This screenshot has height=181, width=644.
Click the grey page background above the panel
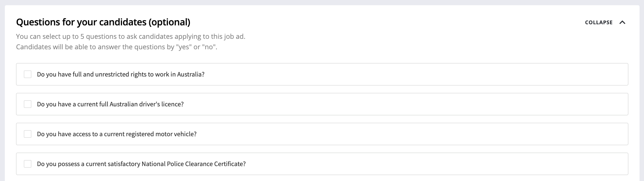click(x=321, y=2)
